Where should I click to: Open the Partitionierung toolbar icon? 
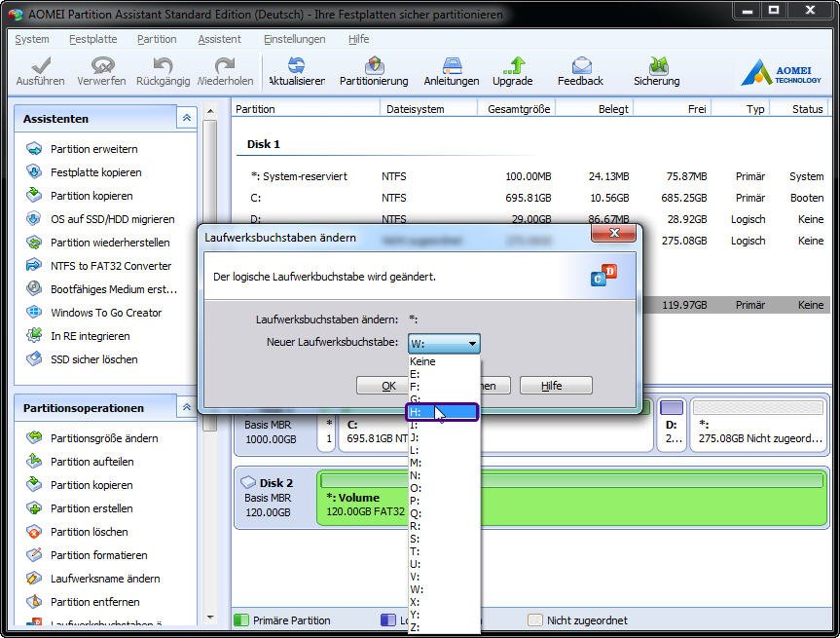(374, 71)
